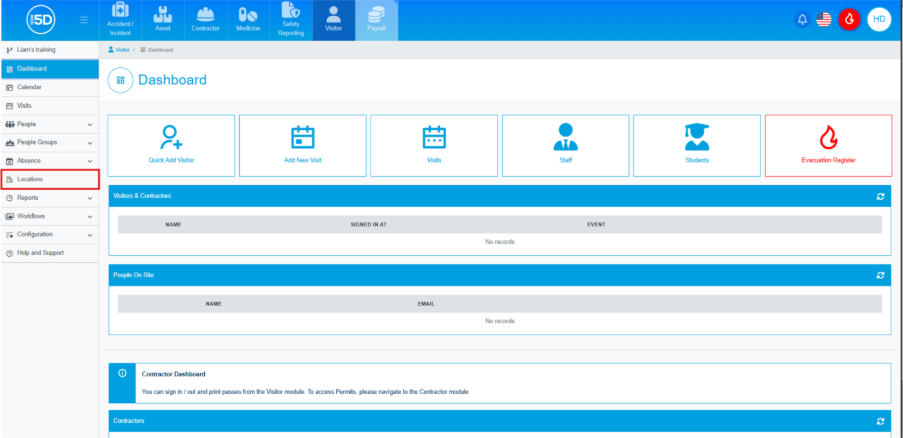903x438 pixels.
Task: Open the Students graduation cap tile
Action: pyautogui.click(x=696, y=145)
